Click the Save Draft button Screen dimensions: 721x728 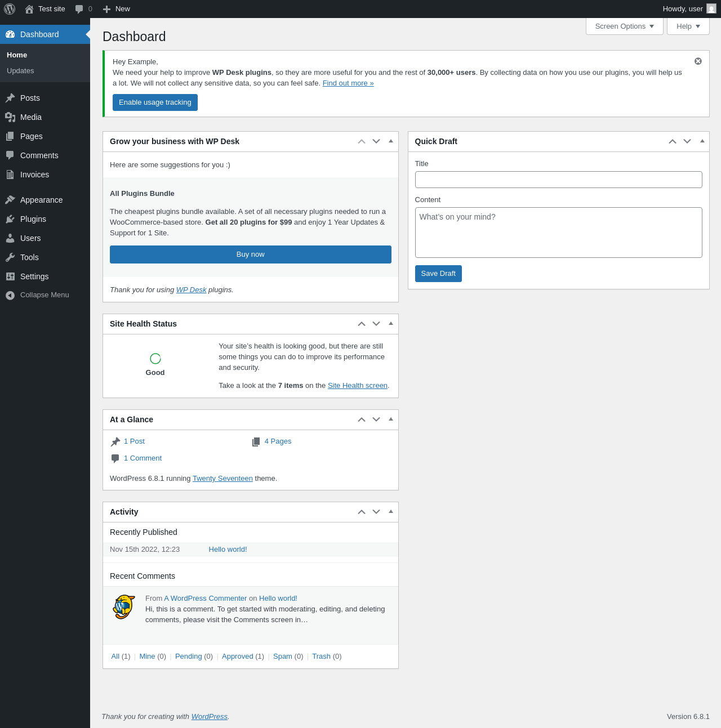pos(438,274)
